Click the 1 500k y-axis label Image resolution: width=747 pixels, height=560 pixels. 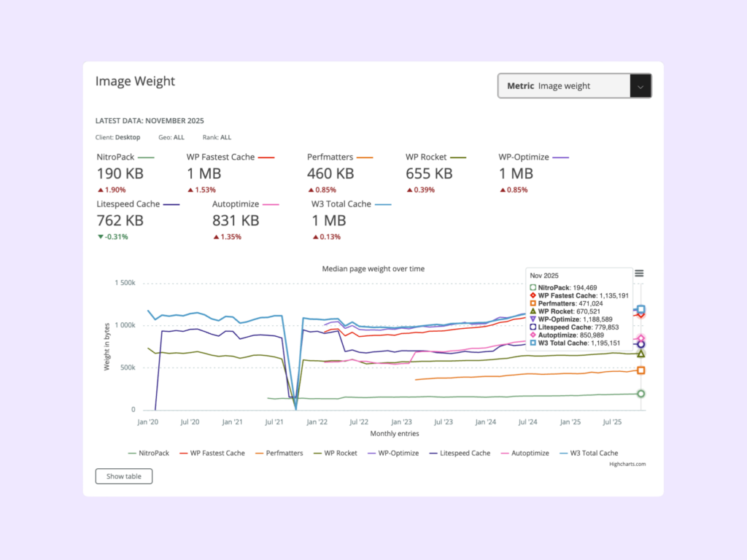point(125,283)
